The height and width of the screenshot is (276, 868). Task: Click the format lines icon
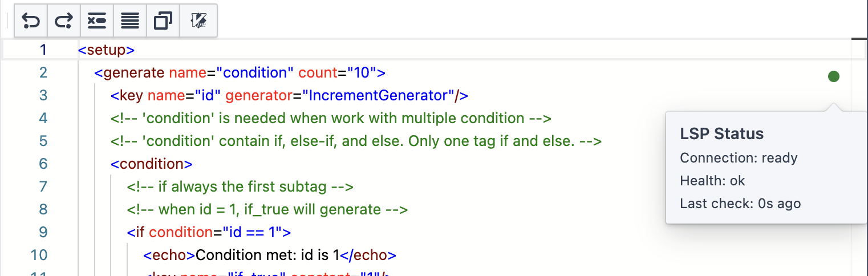(130, 22)
